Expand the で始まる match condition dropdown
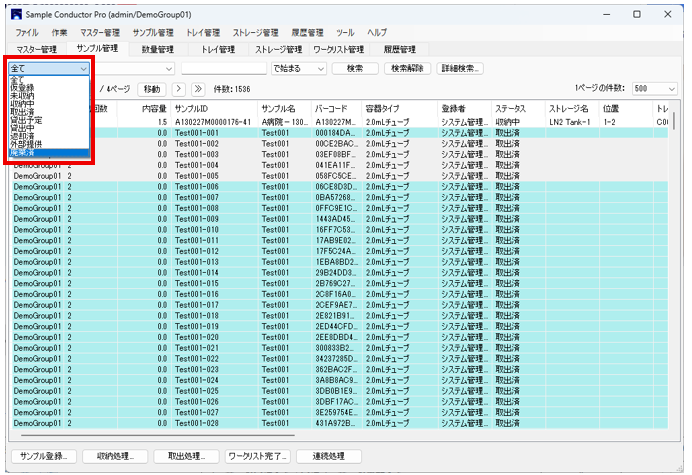This screenshot has width=692, height=475. [298, 68]
